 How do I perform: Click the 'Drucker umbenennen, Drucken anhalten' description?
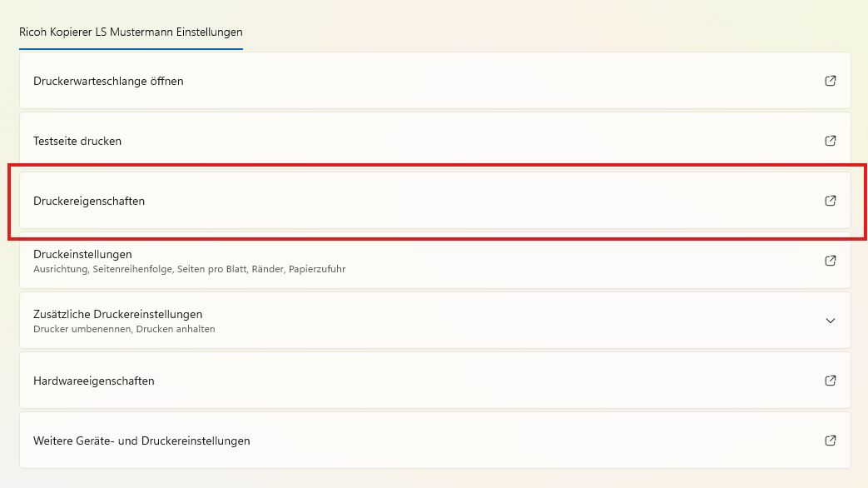click(x=124, y=329)
